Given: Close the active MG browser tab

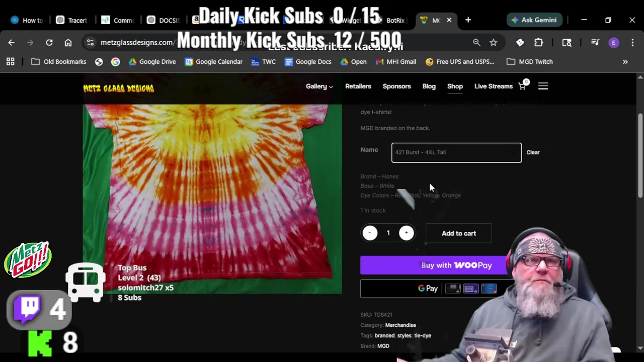Looking at the screenshot, I should [449, 20].
